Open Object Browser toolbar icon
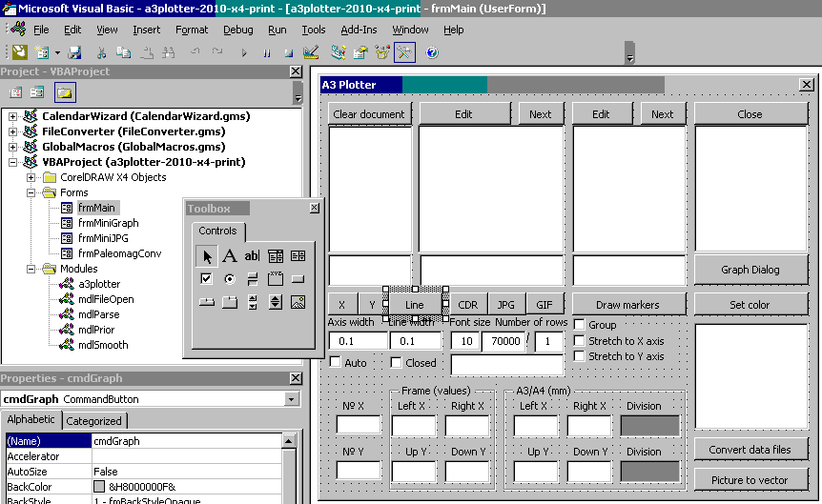The width and height of the screenshot is (822, 504). (x=382, y=51)
